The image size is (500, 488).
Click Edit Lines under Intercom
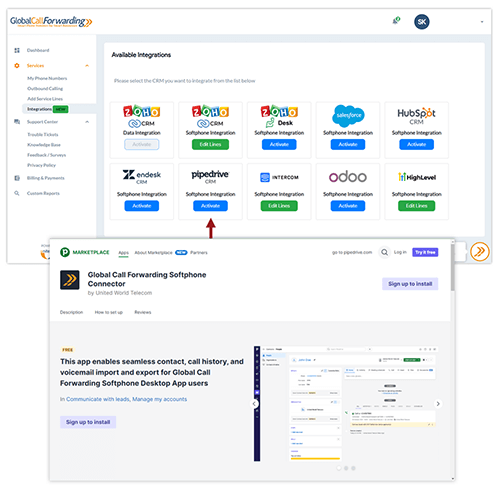[x=279, y=206]
